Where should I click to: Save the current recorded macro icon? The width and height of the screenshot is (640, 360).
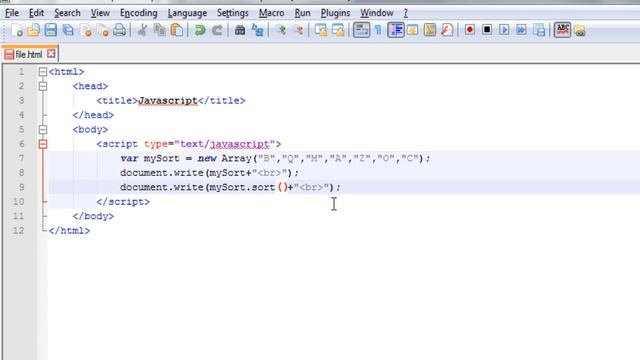tap(539, 30)
